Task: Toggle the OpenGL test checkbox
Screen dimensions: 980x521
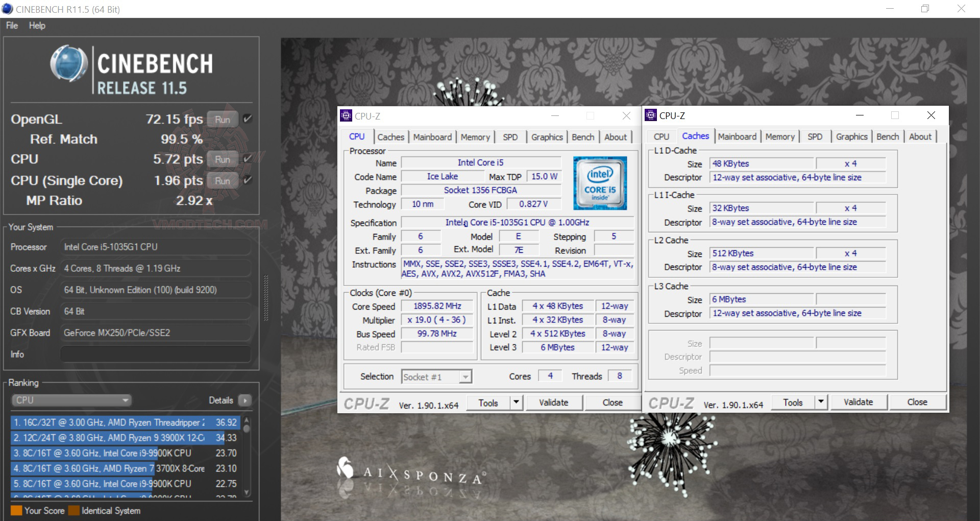Action: pyautogui.click(x=248, y=119)
